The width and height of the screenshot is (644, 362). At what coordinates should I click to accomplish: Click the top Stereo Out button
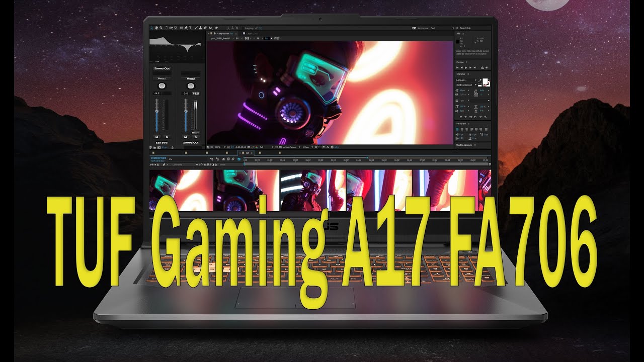pyautogui.click(x=162, y=68)
